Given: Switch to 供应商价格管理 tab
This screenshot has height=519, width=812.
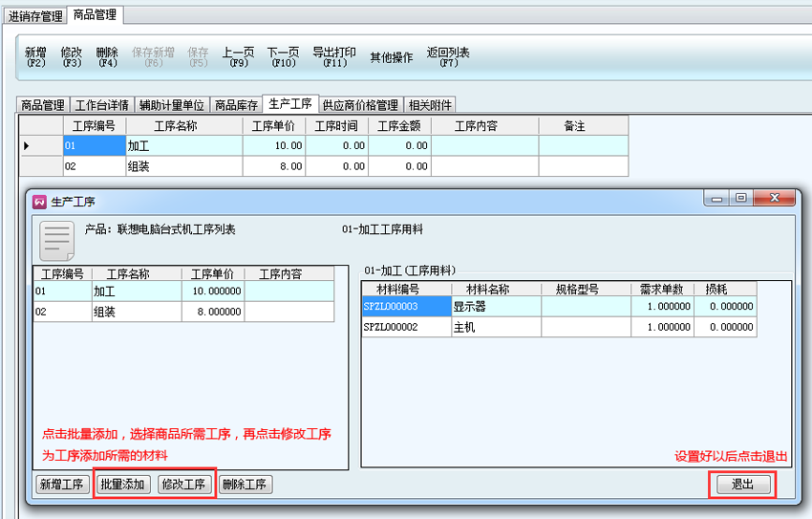Looking at the screenshot, I should point(360,105).
